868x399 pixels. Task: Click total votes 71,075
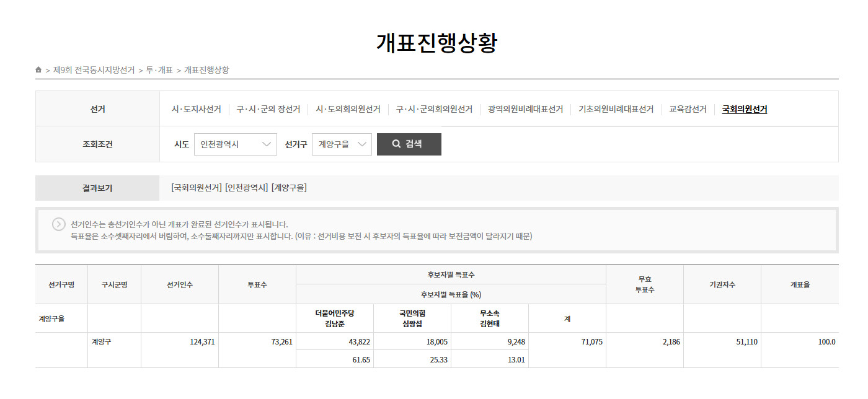591,341
